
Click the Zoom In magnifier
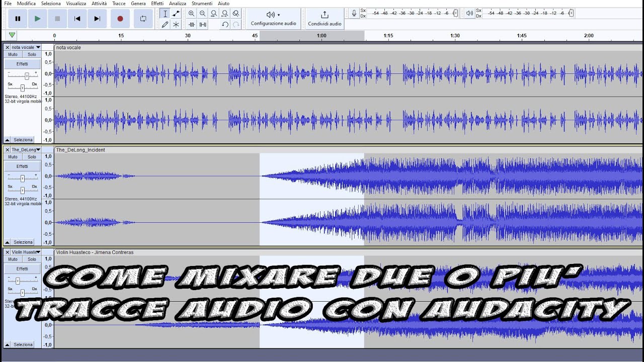(x=192, y=14)
